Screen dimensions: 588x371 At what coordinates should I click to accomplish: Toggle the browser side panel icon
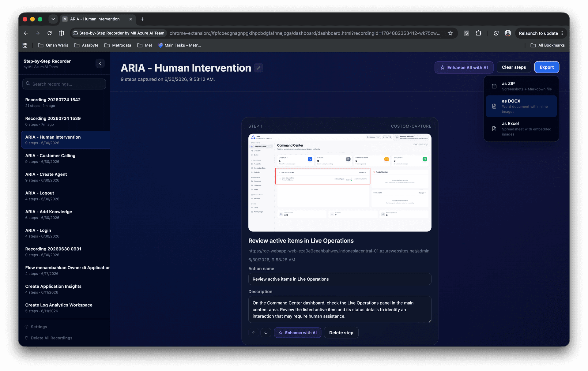(61, 33)
